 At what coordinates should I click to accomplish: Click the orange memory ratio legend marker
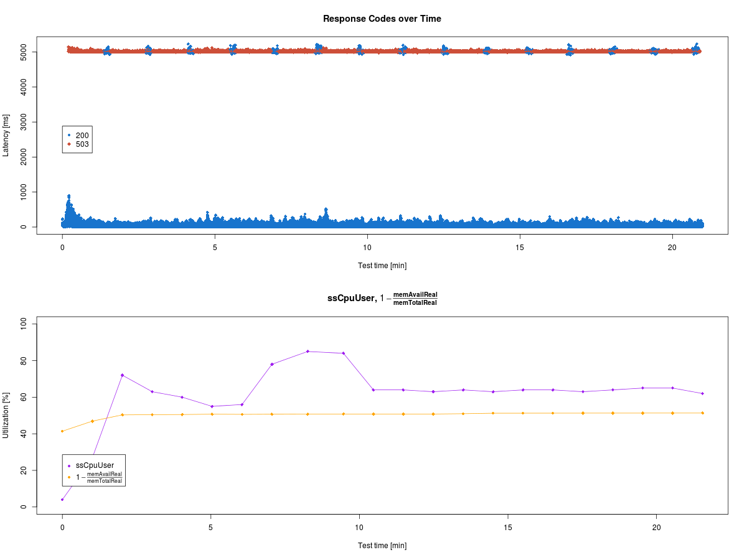tap(69, 477)
